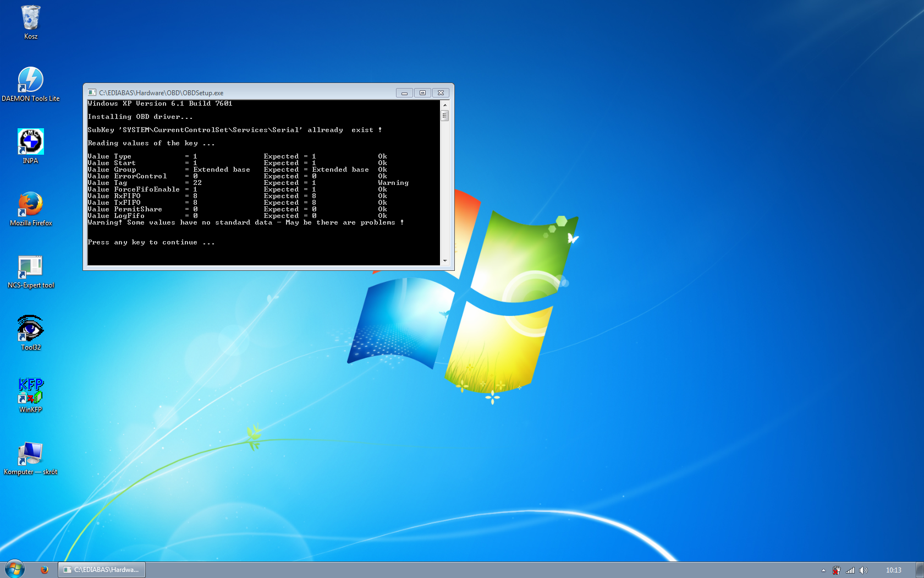
Task: Click the 'Value LogFifo' row
Action: pyautogui.click(x=237, y=216)
